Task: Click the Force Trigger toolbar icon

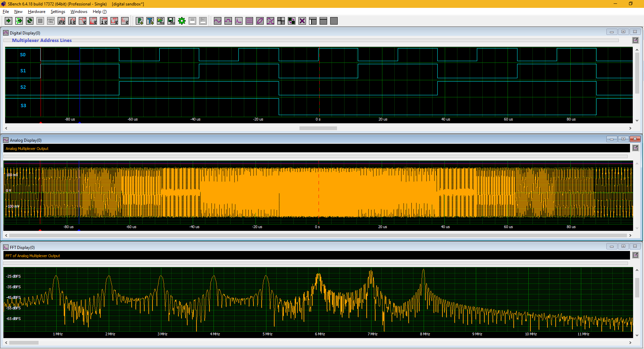Action: (x=51, y=21)
